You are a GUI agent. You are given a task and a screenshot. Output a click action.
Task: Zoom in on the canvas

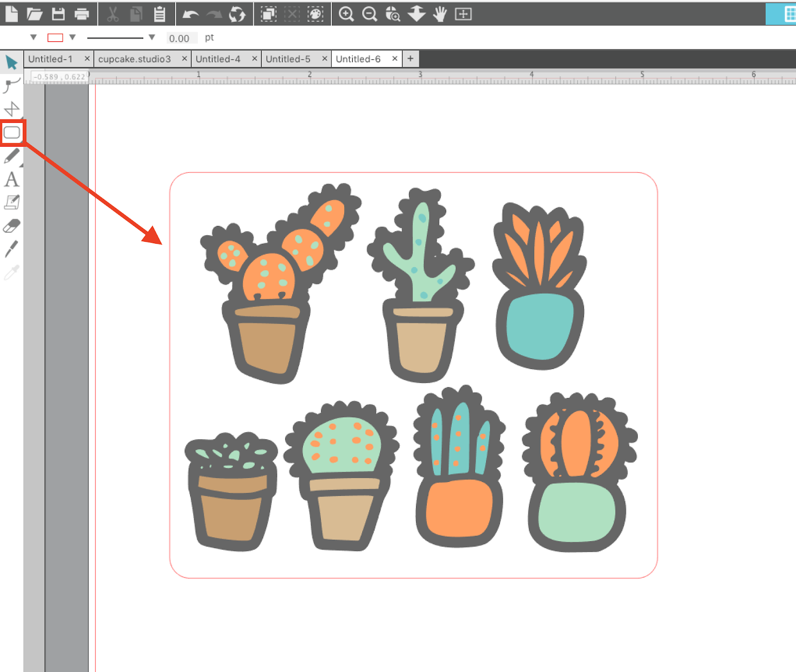click(x=346, y=14)
